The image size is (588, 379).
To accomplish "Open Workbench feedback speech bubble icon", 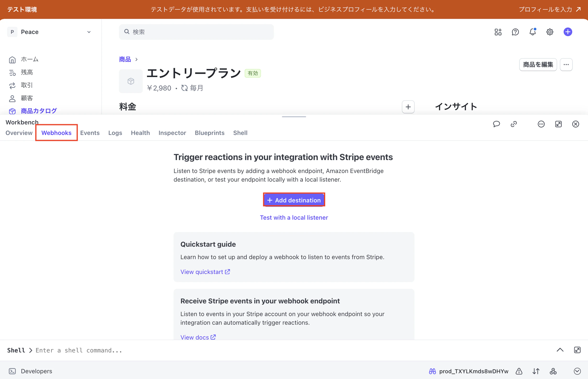I will [x=496, y=124].
